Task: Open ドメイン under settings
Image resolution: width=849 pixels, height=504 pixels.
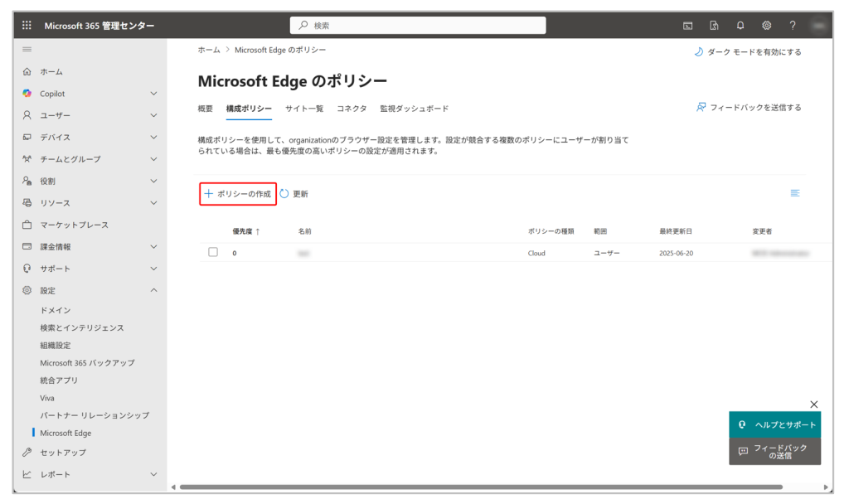Action: tap(56, 310)
